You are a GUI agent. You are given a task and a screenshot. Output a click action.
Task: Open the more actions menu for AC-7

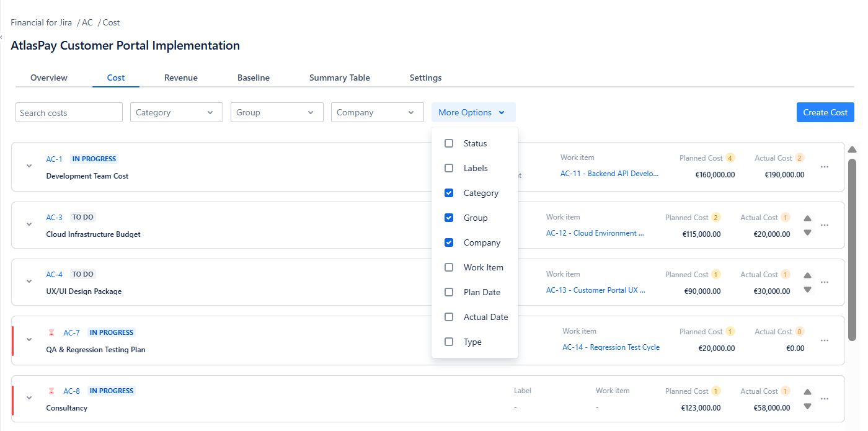[825, 340]
